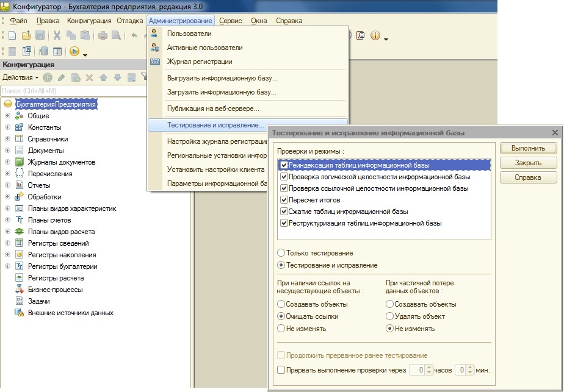Click the properties palette window icon

coord(57,51)
